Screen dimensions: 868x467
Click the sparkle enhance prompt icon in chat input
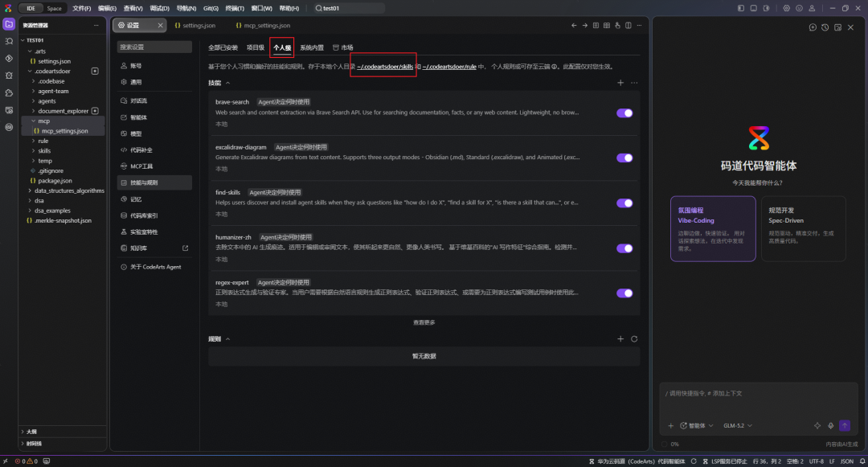point(817,425)
